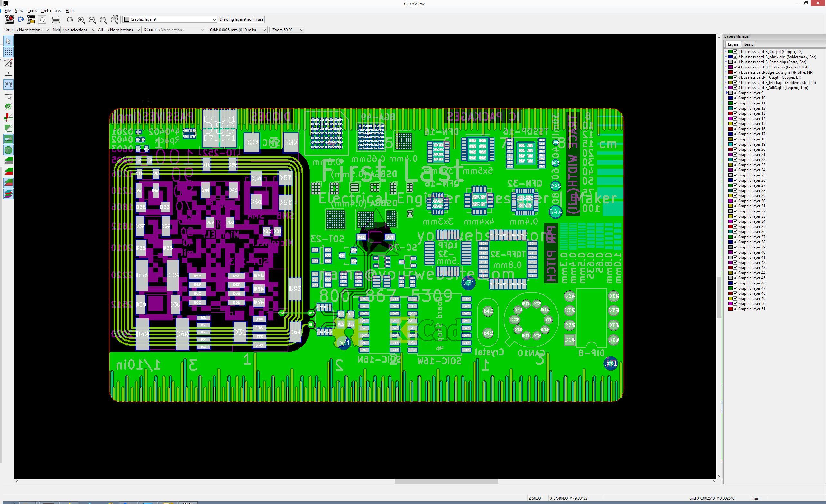Image resolution: width=826 pixels, height=504 pixels.
Task: Enable stacked layer display mode
Action: coord(8,172)
